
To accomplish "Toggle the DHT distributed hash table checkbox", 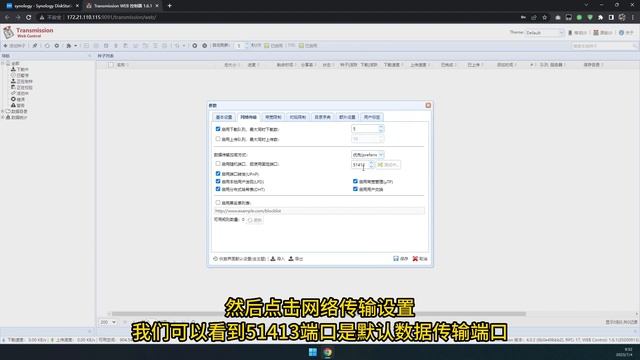I will click(218, 189).
